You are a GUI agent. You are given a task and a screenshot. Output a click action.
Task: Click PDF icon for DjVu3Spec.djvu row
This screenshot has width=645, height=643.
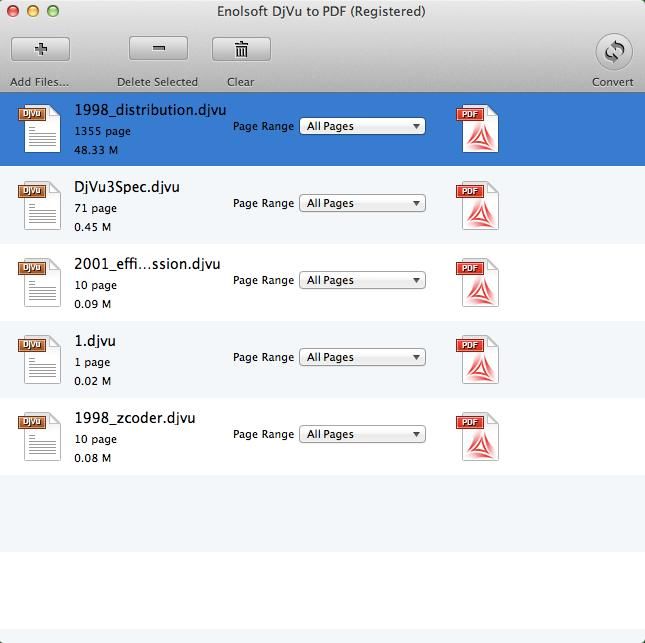click(x=479, y=206)
